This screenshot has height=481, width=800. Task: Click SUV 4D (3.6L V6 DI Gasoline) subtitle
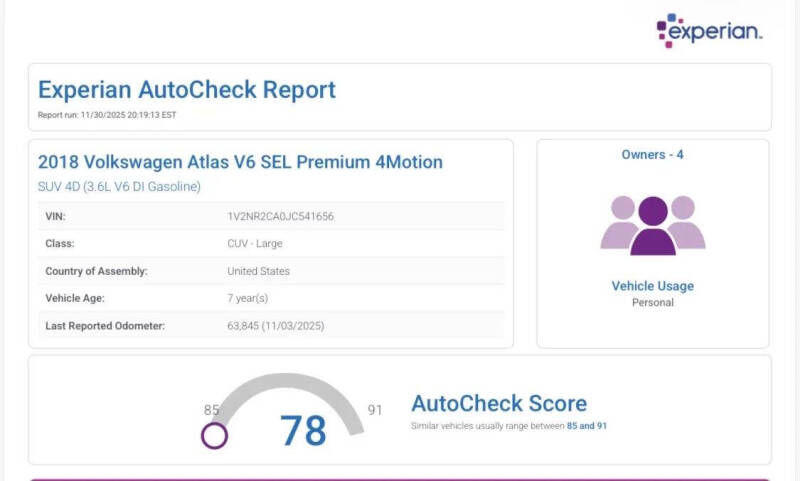pos(119,187)
